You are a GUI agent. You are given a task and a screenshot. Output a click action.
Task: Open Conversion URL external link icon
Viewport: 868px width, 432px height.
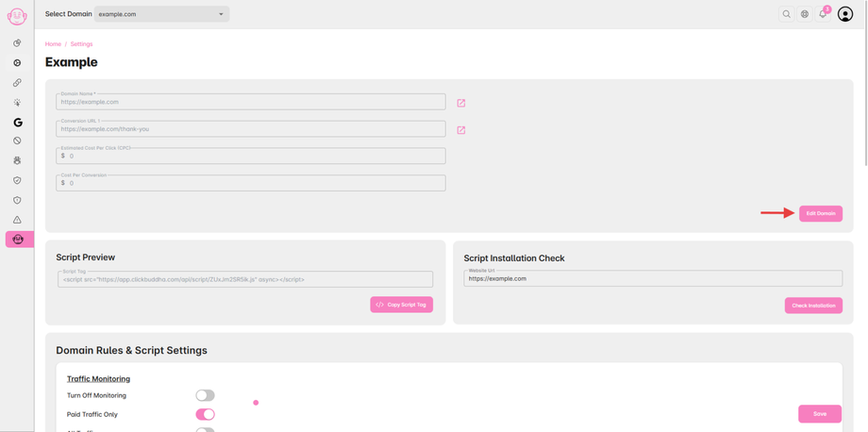(461, 130)
